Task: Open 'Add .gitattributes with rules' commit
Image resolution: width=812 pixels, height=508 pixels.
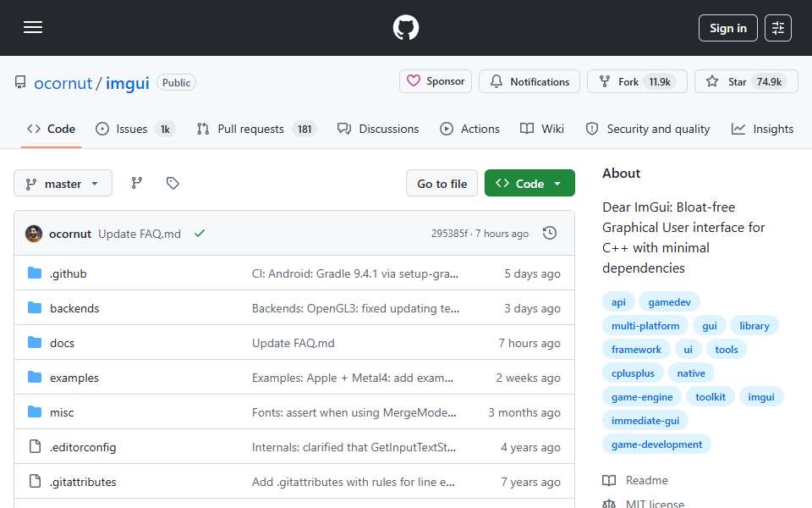Action: click(x=354, y=482)
